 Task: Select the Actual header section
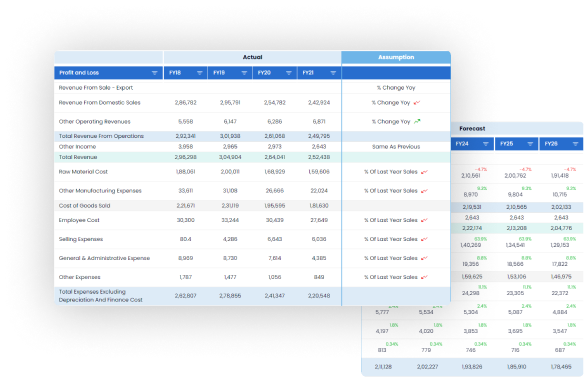253,57
